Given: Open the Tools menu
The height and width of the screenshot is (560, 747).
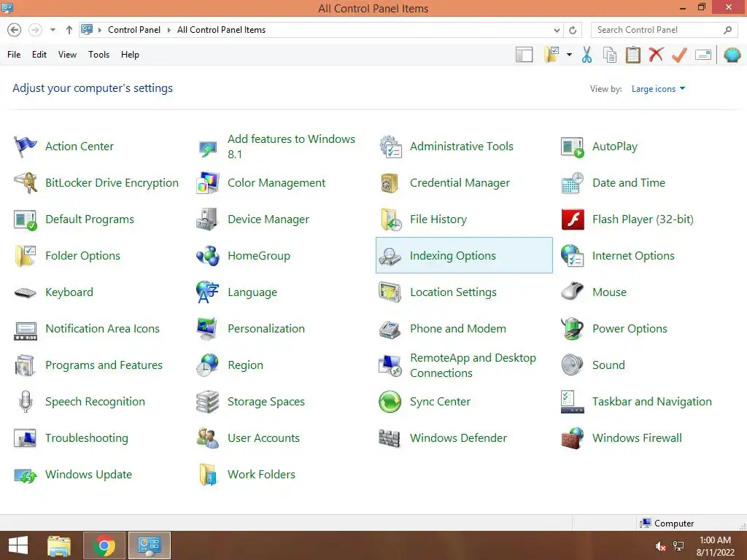Looking at the screenshot, I should [x=98, y=55].
